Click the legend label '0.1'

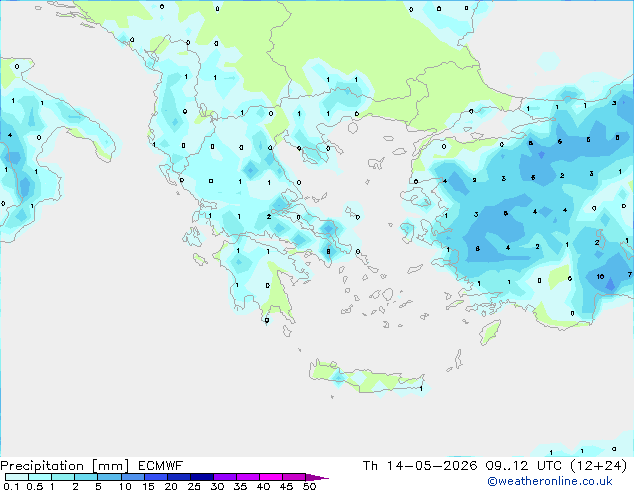click(11, 486)
